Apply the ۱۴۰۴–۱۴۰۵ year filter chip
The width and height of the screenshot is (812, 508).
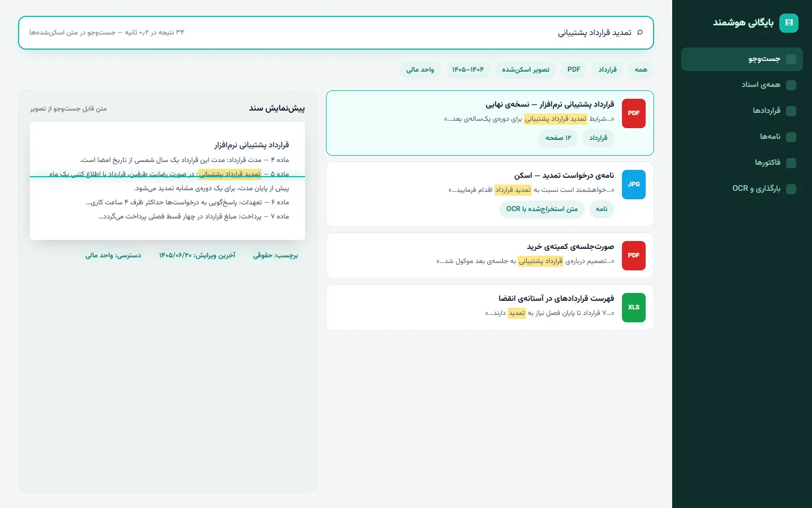point(468,70)
